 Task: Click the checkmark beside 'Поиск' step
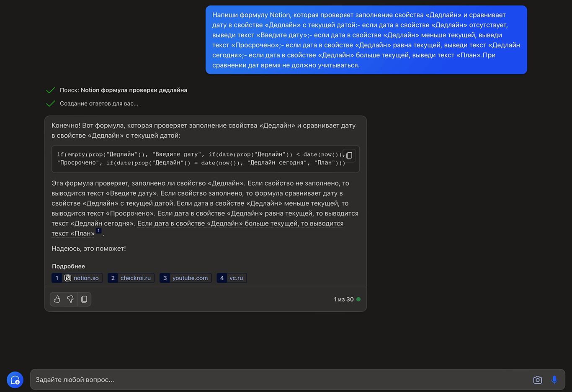[51, 90]
